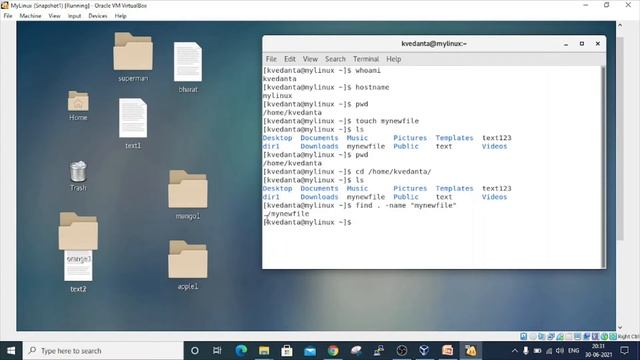Click the 'find . -name "mynewfile"' command line
This screenshot has height=360, width=640.
(360, 205)
